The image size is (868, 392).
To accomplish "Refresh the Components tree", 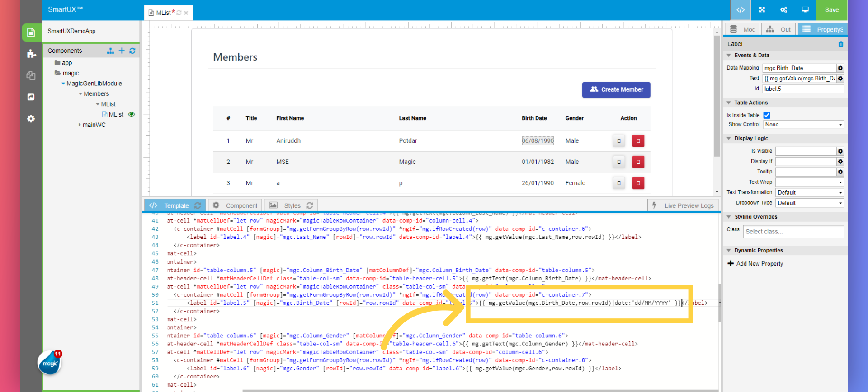I will point(132,51).
